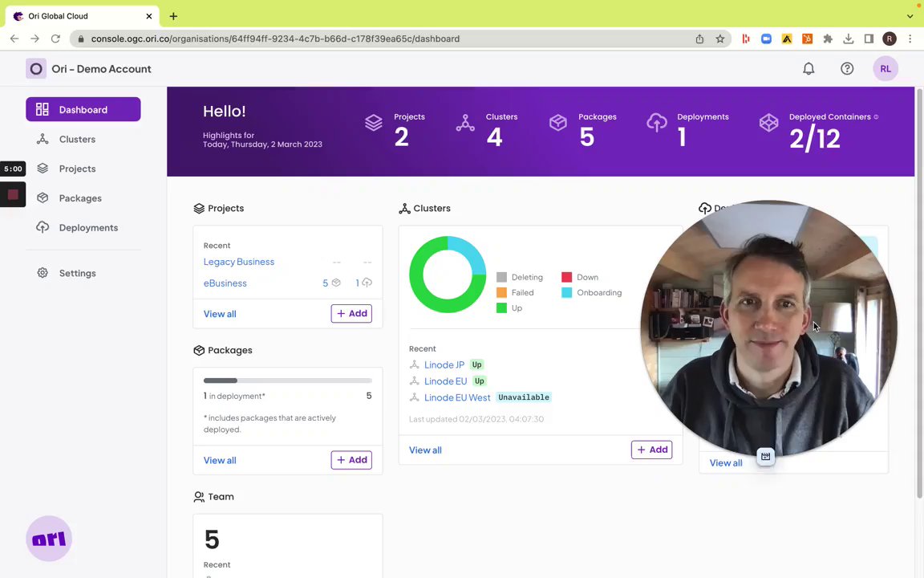924x578 pixels.
Task: Click the Linode EU cluster icon
Action: coord(414,381)
